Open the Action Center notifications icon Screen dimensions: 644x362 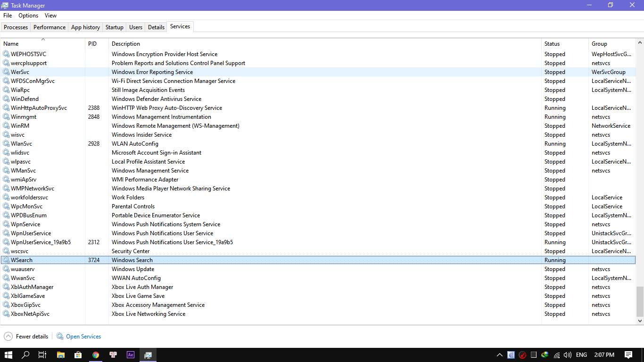click(628, 355)
